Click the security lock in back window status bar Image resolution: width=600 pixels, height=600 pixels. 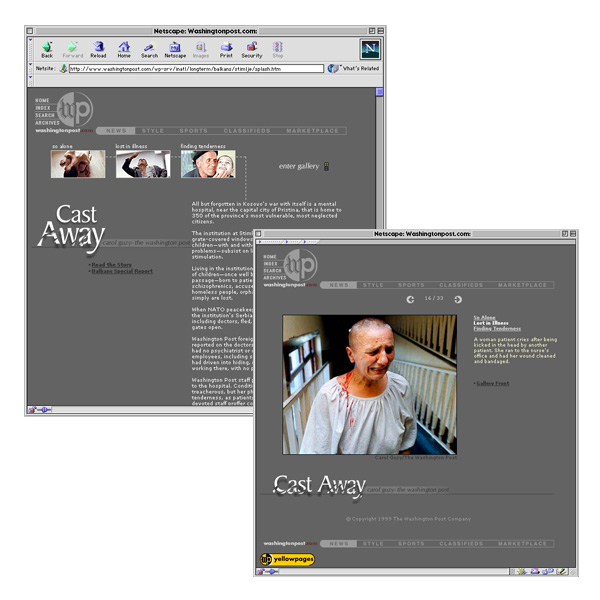(x=32, y=410)
